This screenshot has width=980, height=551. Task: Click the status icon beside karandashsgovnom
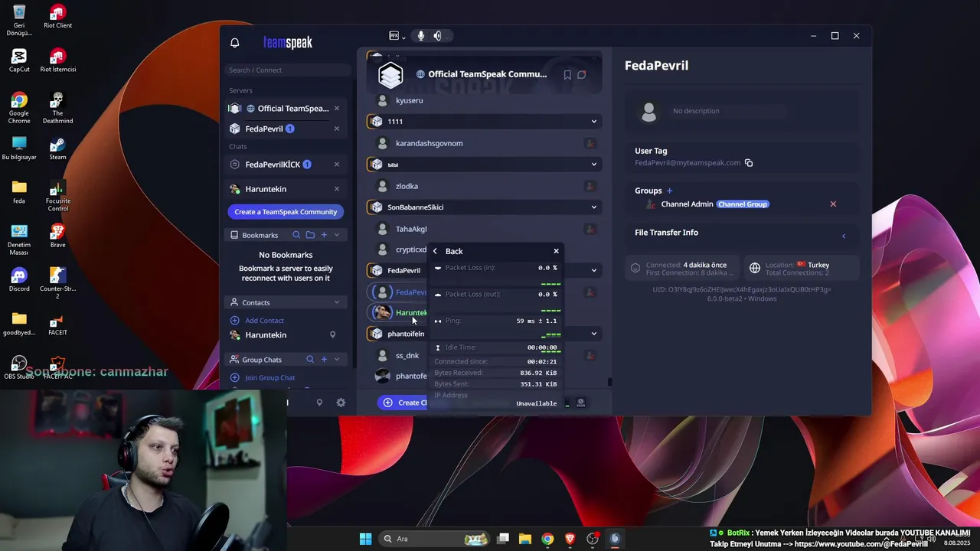[590, 143]
